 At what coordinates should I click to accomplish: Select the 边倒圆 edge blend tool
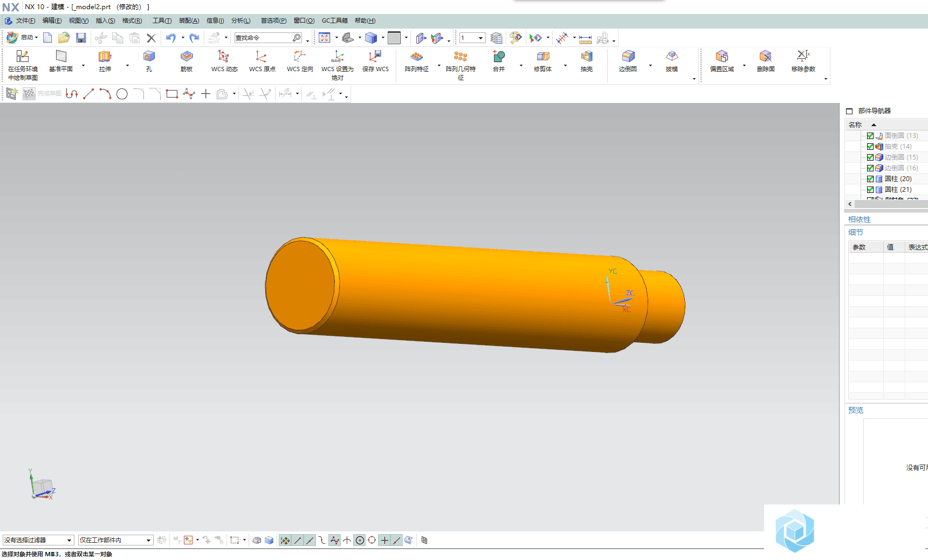[628, 61]
